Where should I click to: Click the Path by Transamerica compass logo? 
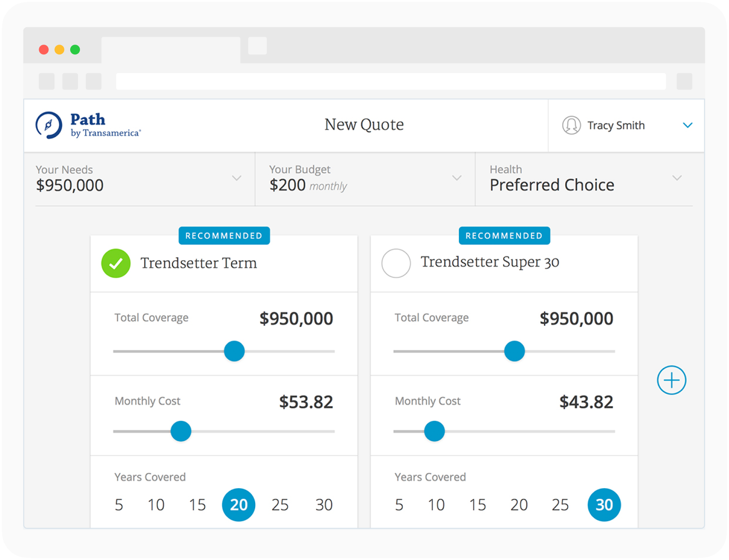(x=49, y=125)
